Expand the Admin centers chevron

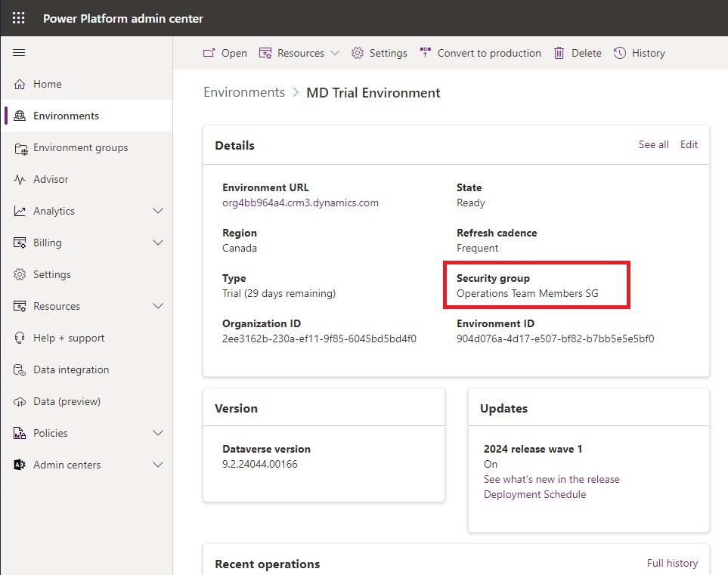tap(158, 465)
